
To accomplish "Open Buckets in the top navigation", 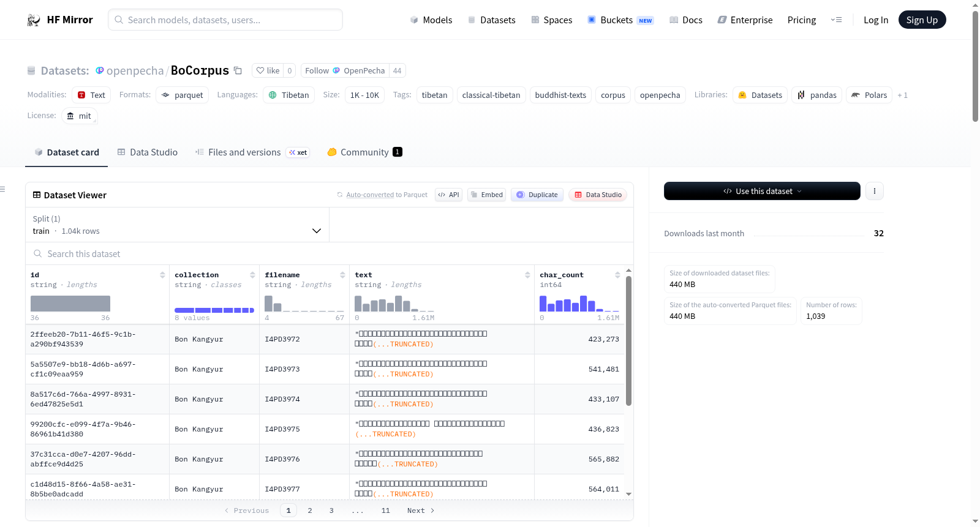I will (620, 20).
